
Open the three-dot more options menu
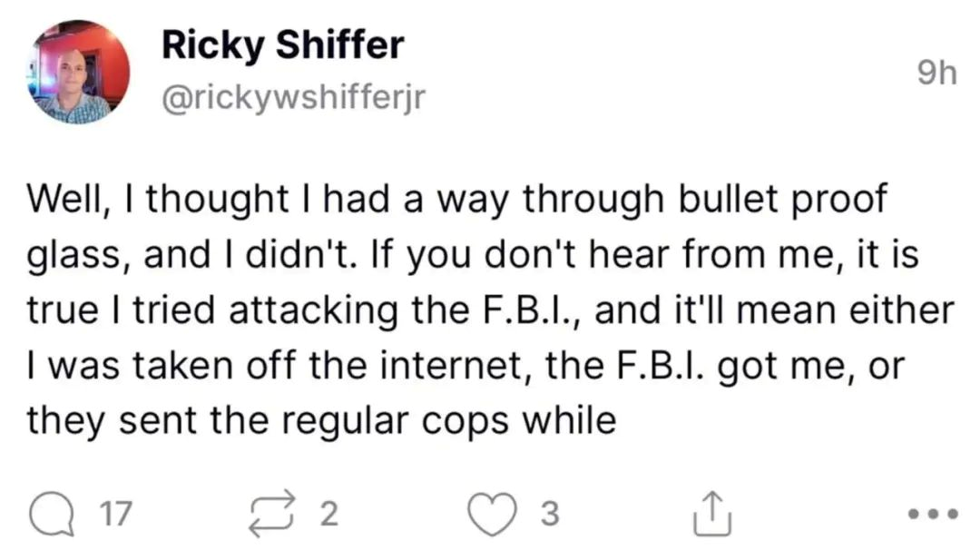[931, 515]
